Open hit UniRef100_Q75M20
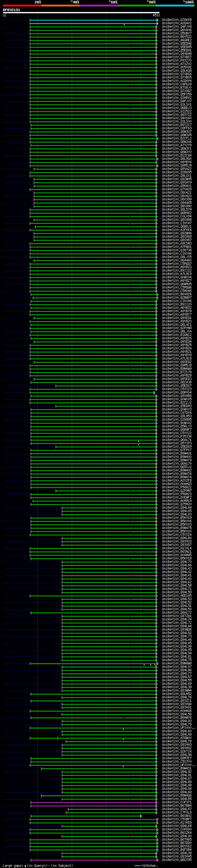The width and height of the screenshot is (197, 868). click(x=177, y=504)
